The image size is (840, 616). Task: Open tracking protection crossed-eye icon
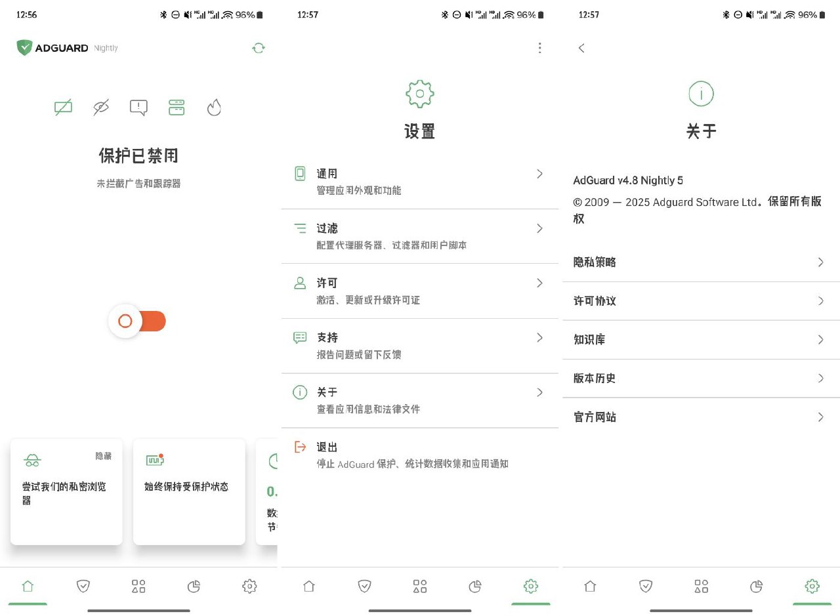click(x=101, y=108)
